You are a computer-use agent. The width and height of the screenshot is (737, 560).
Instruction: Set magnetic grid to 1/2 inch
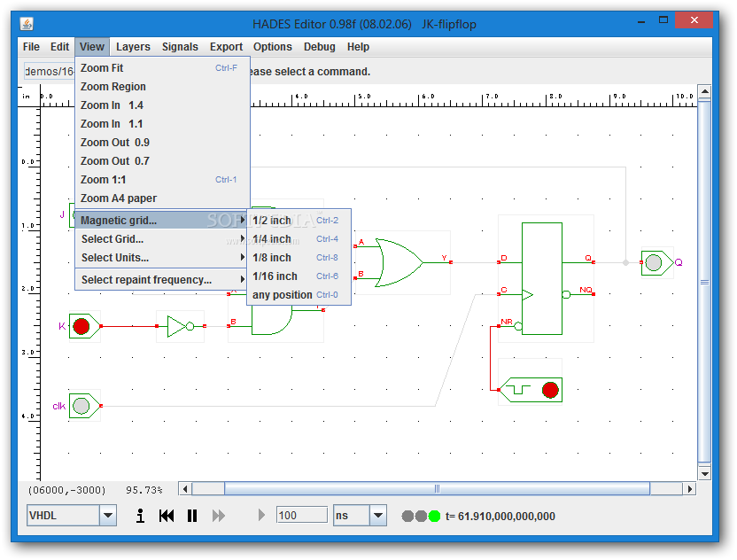point(299,220)
